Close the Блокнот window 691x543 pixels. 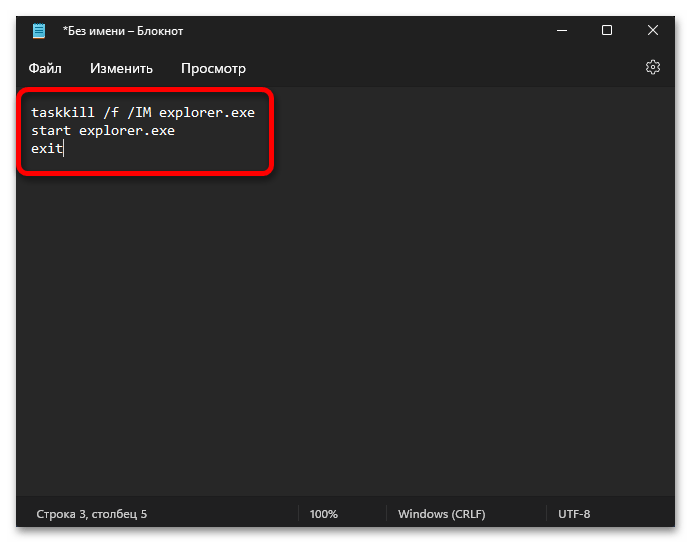[x=653, y=30]
